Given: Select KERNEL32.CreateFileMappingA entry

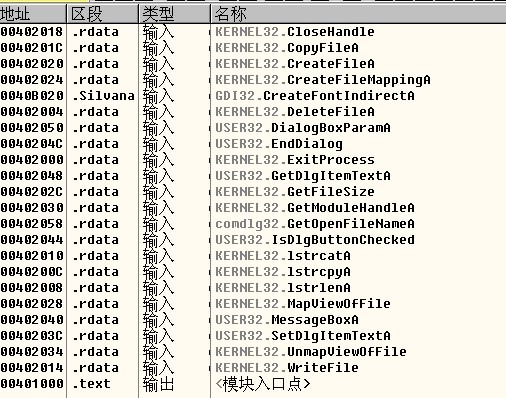Looking at the screenshot, I should point(323,80).
